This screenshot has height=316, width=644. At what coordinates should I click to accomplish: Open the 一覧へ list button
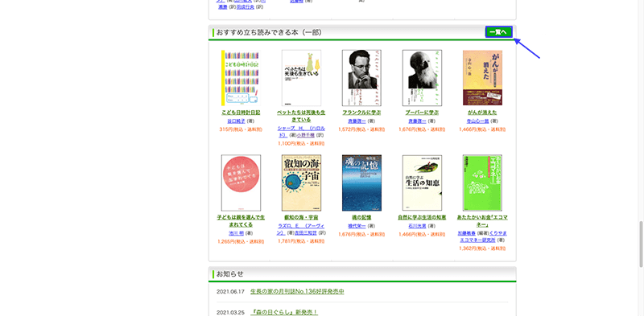498,32
